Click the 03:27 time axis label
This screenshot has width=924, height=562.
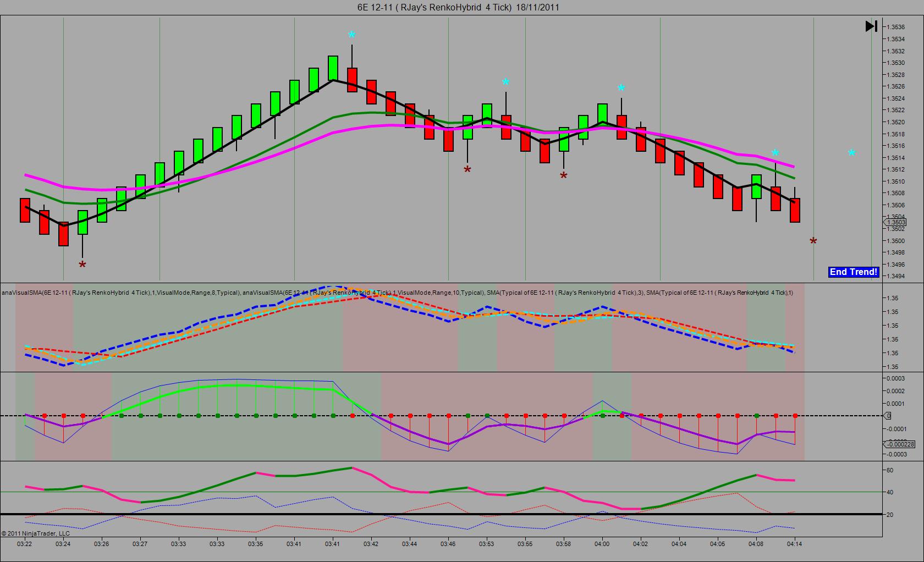pos(140,544)
